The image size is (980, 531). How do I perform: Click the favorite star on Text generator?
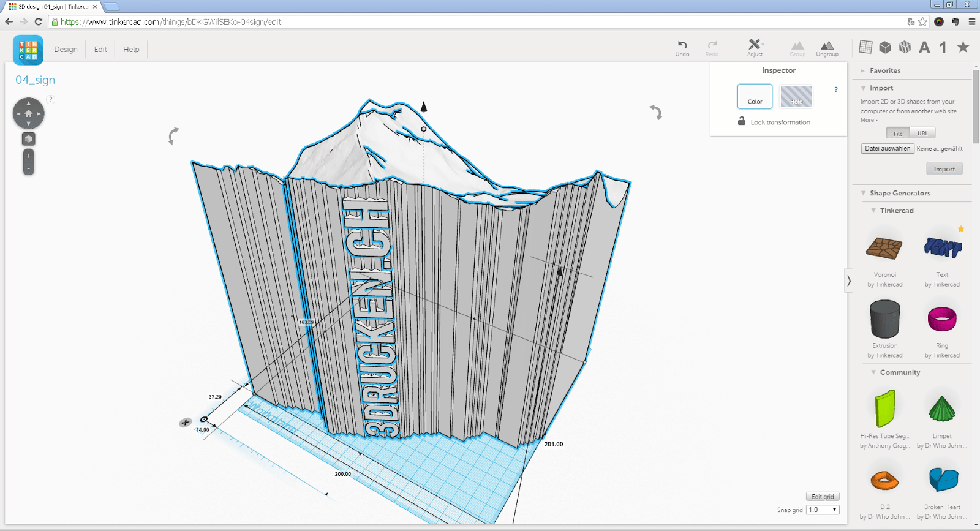(961, 229)
